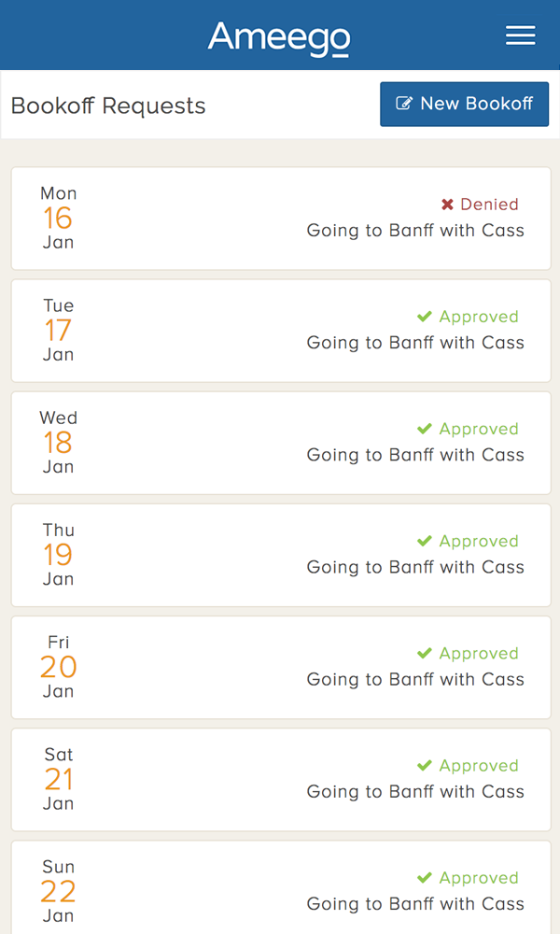Select the Tue 17 Jan bookoff card
The height and width of the screenshot is (934, 560).
(x=280, y=331)
